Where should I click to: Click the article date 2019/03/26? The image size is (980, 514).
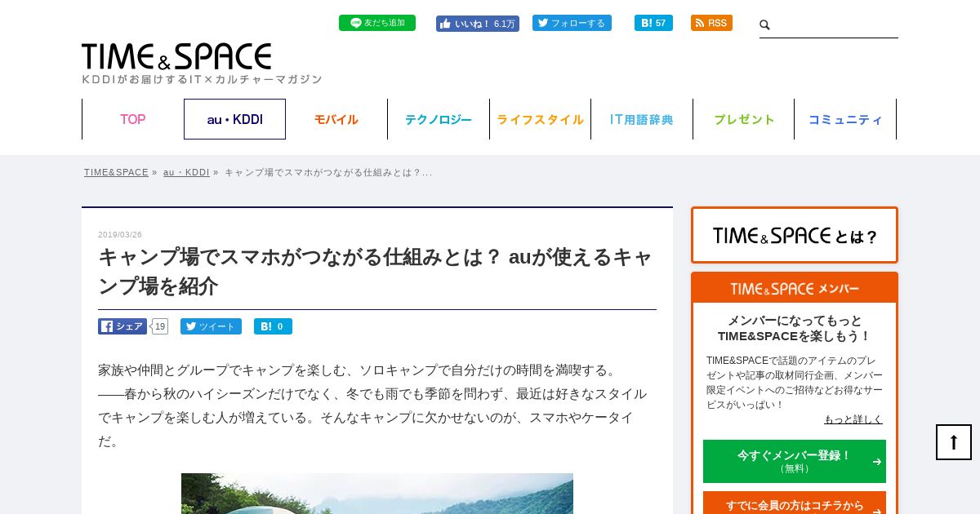pyautogui.click(x=120, y=235)
